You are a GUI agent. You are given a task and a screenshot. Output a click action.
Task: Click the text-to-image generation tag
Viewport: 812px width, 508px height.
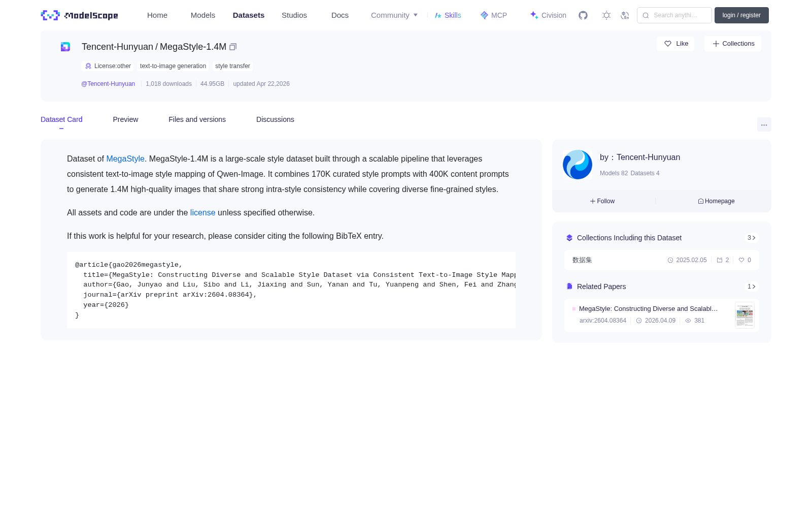pos(173,66)
